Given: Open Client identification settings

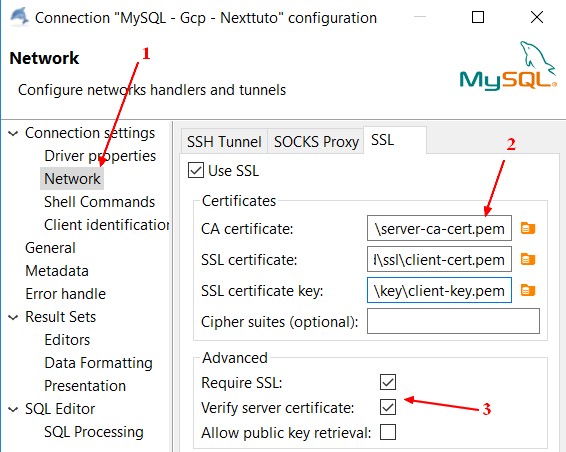Looking at the screenshot, I should click(106, 225).
